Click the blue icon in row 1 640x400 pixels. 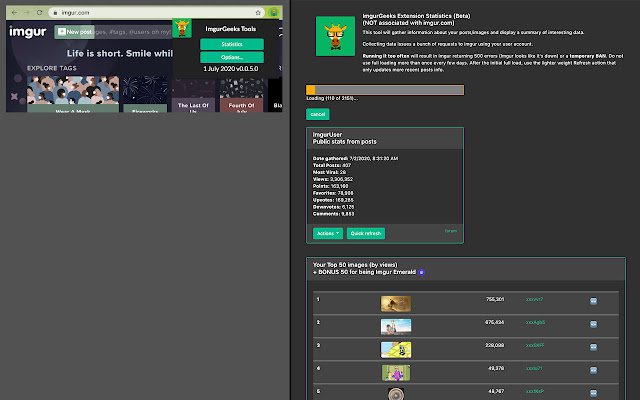point(593,301)
